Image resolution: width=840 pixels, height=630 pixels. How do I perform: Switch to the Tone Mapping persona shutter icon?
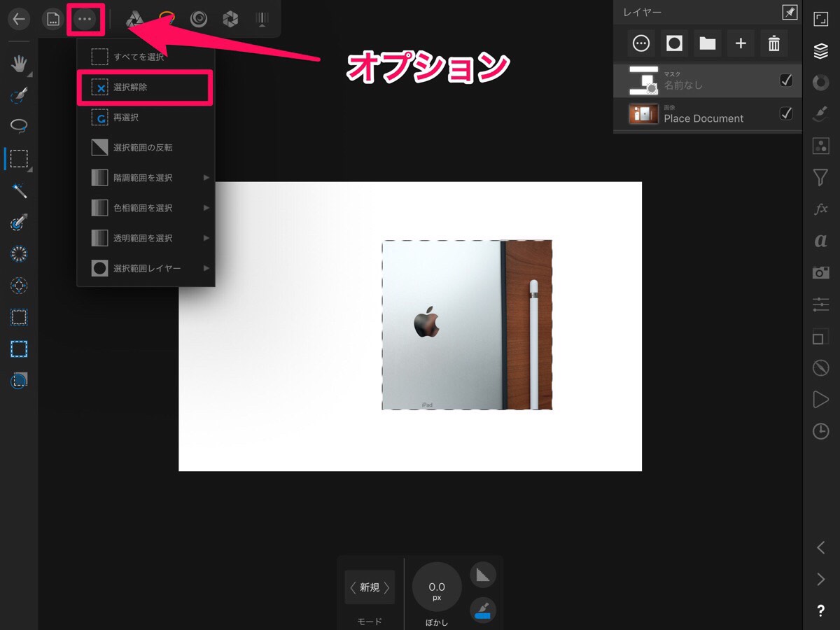230,19
